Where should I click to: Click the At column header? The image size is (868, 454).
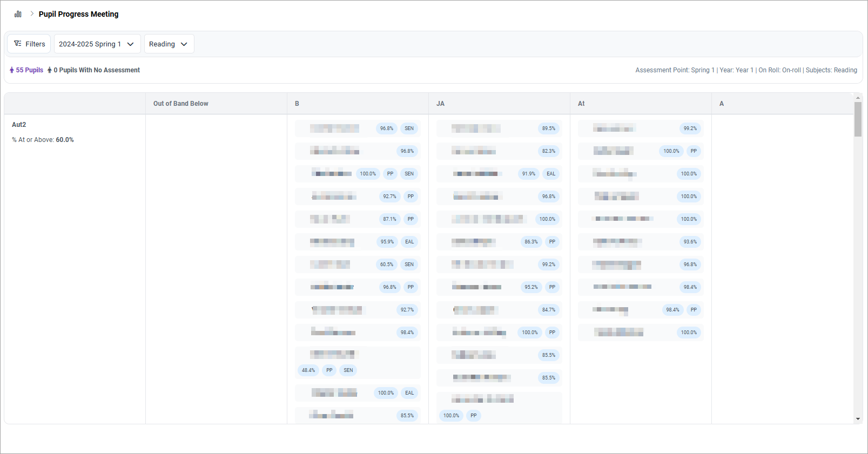pyautogui.click(x=581, y=104)
